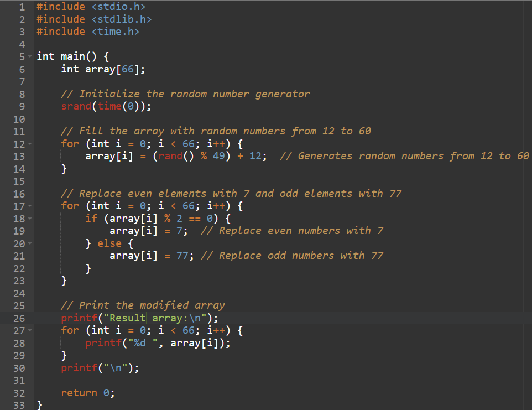Click the "Result array:\n" string
The height and width of the screenshot is (410, 532).
pos(155,318)
